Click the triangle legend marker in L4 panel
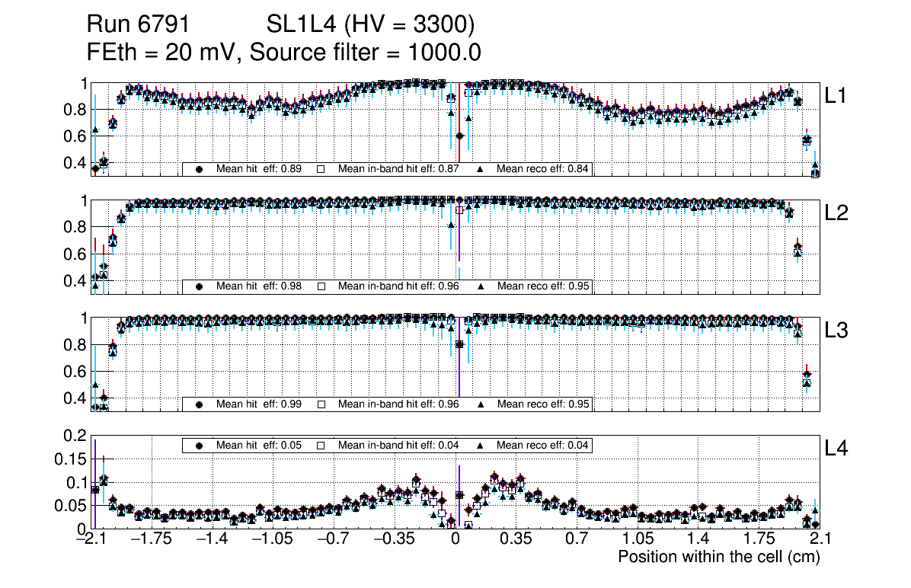 click(x=481, y=446)
